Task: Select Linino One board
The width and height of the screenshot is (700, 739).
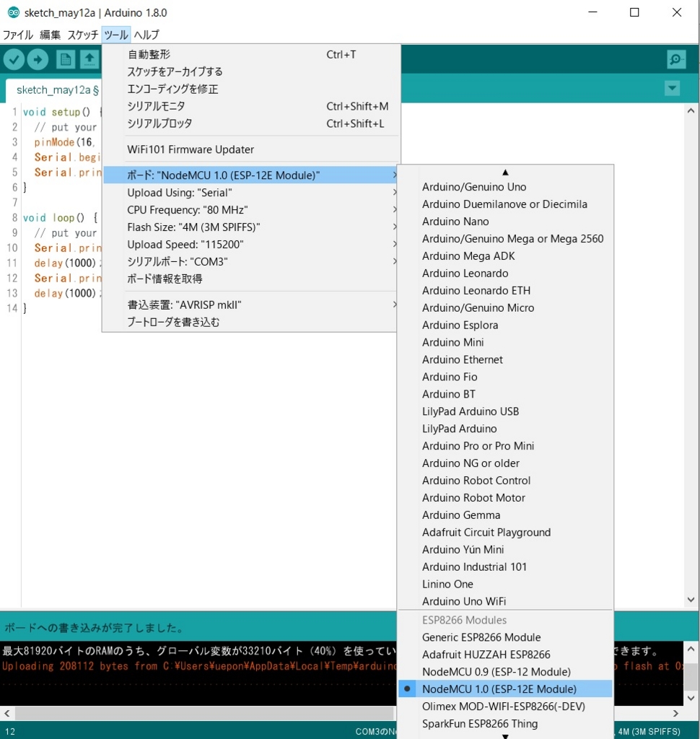Action: click(505, 584)
